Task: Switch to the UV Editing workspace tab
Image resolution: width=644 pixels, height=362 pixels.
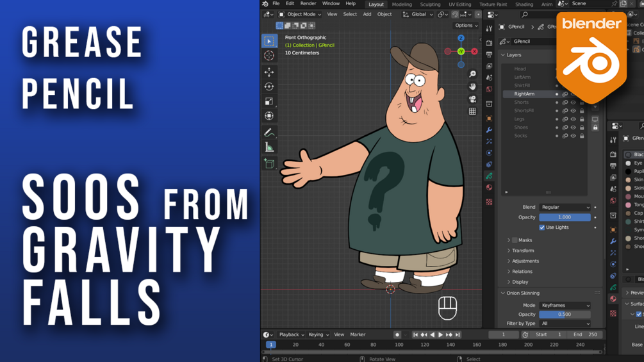Action: (459, 4)
